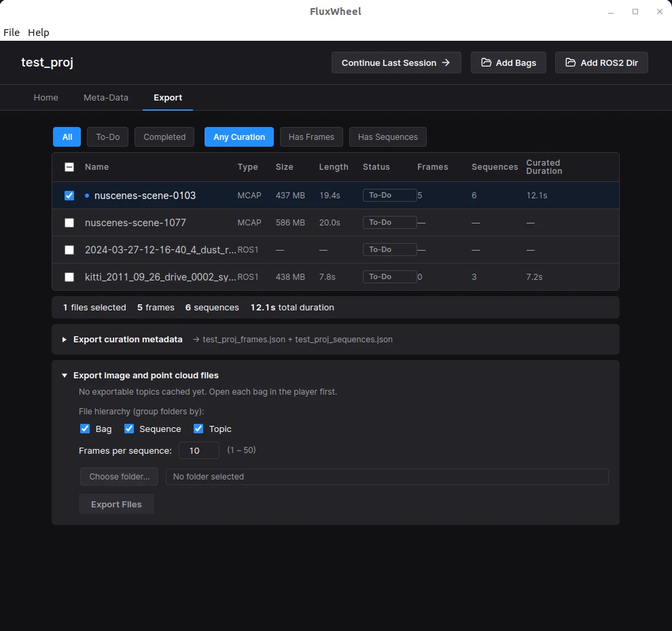
Task: Filter bags by Completed status
Action: click(x=164, y=137)
